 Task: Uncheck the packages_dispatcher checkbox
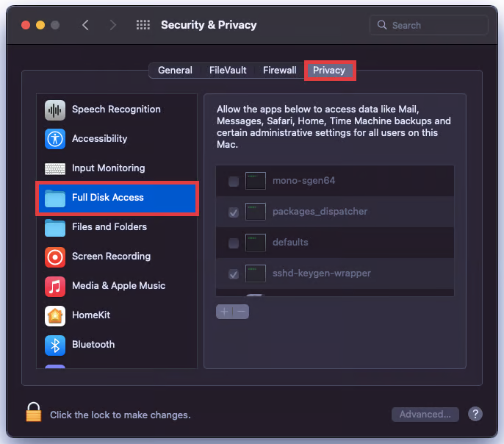tap(234, 212)
